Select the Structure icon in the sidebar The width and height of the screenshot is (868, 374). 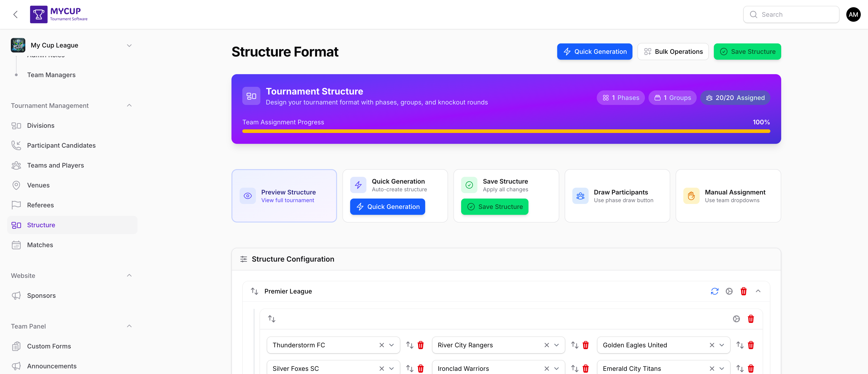17,225
